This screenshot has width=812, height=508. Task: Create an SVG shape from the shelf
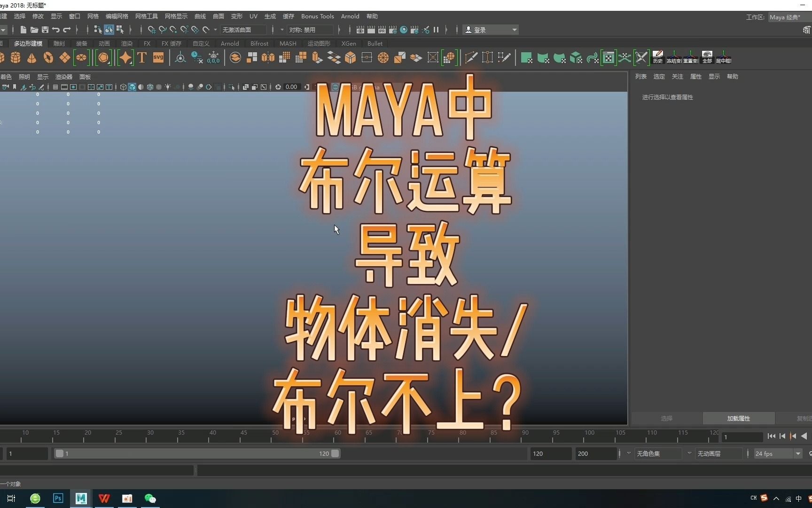(158, 57)
